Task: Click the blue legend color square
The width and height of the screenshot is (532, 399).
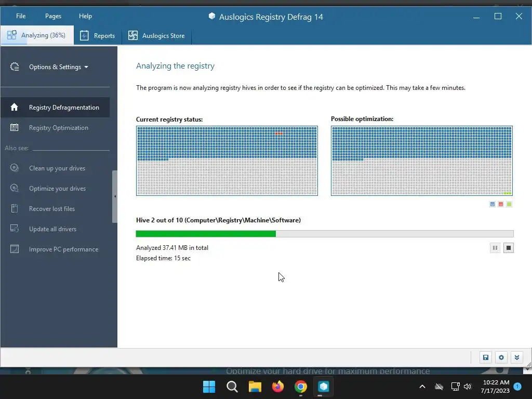Action: (x=493, y=204)
